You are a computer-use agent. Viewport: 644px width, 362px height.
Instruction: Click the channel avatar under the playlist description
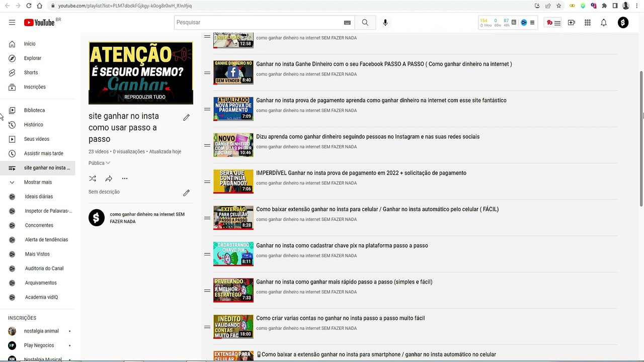[x=97, y=218]
